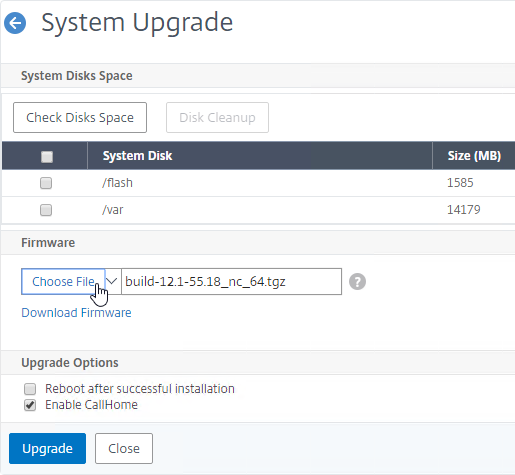Click the 14179 size value
The height and width of the screenshot is (475, 515).
coord(463,210)
